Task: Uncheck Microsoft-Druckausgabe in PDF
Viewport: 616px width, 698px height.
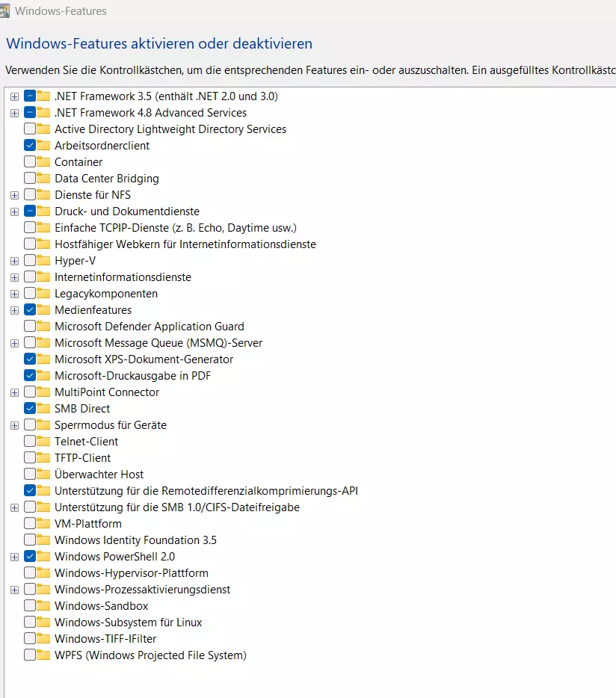Action: tap(30, 376)
